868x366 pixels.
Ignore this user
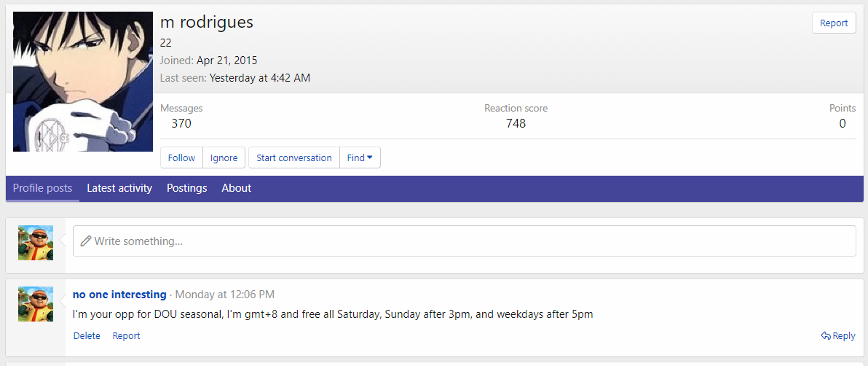point(224,157)
